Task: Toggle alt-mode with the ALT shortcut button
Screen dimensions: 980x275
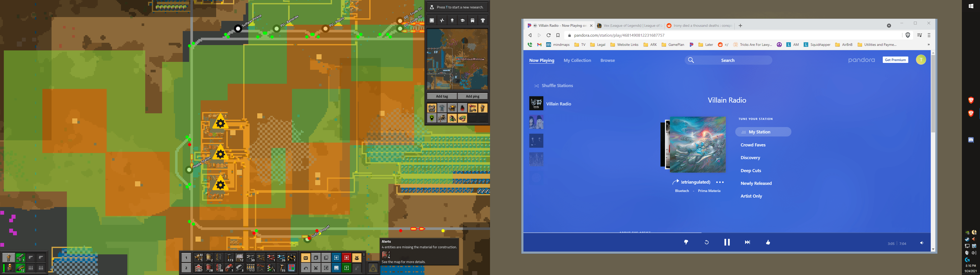Action: pyautogui.click(x=306, y=257)
